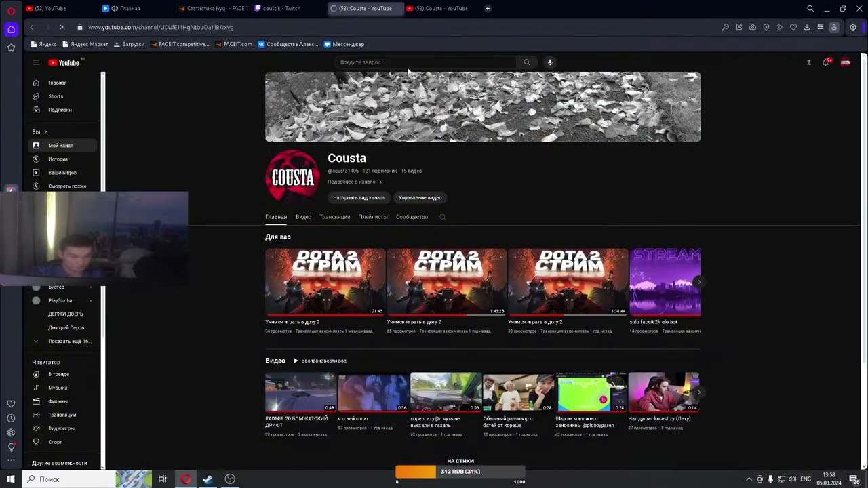Open the 'solo faceit 2k elo bot' stream thumbnail
Viewport: 868px width, 488px height.
click(x=665, y=282)
